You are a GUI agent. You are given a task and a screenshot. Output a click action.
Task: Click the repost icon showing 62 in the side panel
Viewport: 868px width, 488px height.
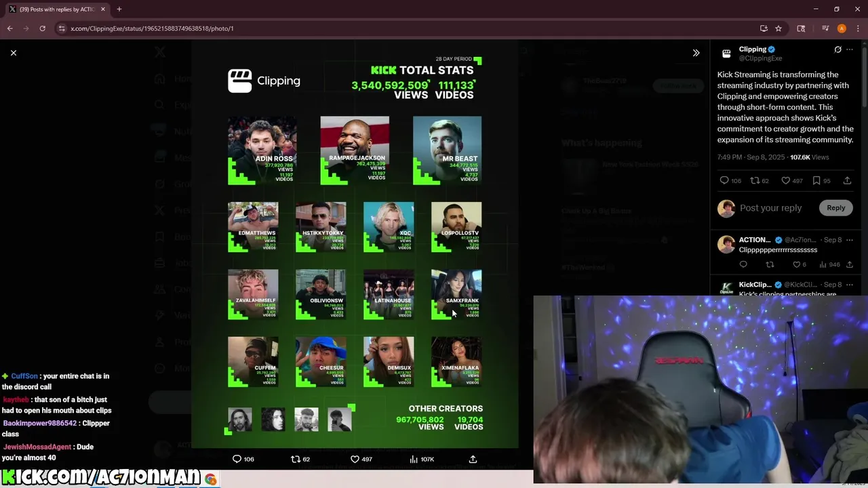click(x=754, y=180)
